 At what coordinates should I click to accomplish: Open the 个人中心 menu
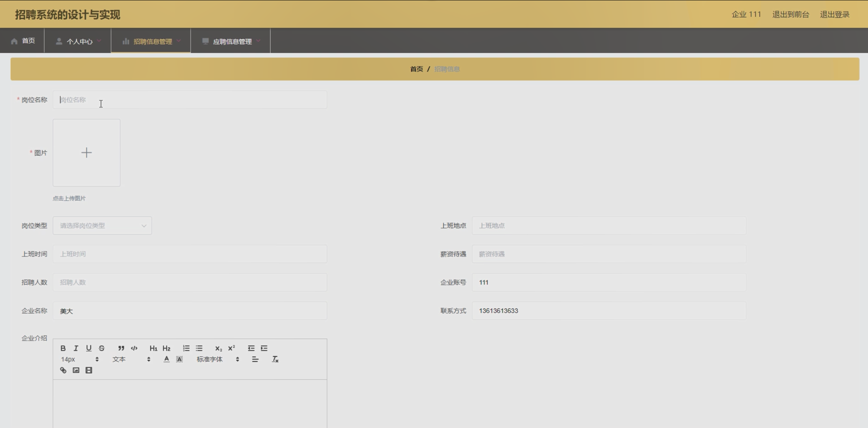[x=78, y=41]
